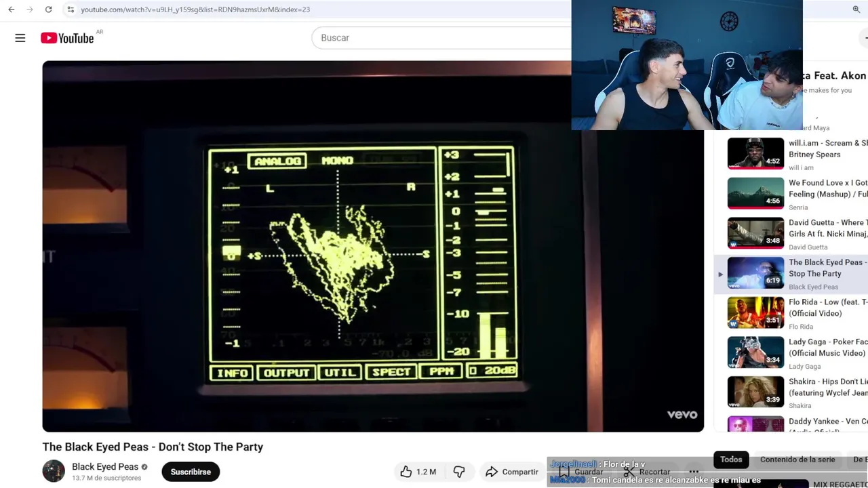This screenshot has height=488, width=868.
Task: Click the zoom magnifier icon in the address bar
Action: [856, 9]
